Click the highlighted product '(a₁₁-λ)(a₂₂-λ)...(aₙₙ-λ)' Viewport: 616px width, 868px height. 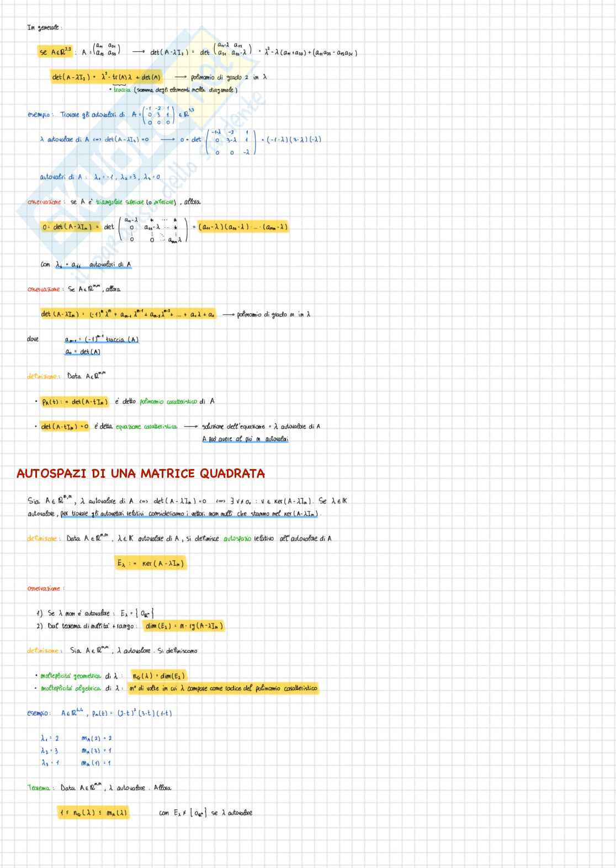click(x=243, y=227)
